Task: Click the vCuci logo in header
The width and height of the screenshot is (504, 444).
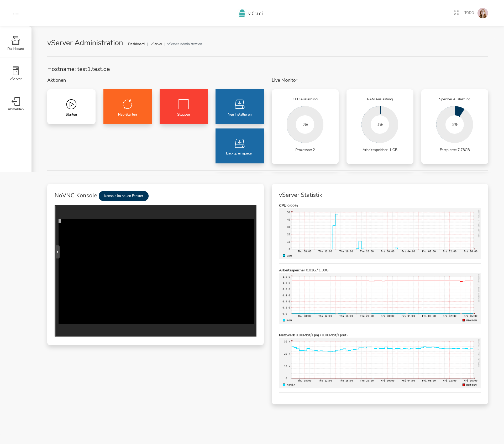Action: tap(251, 13)
